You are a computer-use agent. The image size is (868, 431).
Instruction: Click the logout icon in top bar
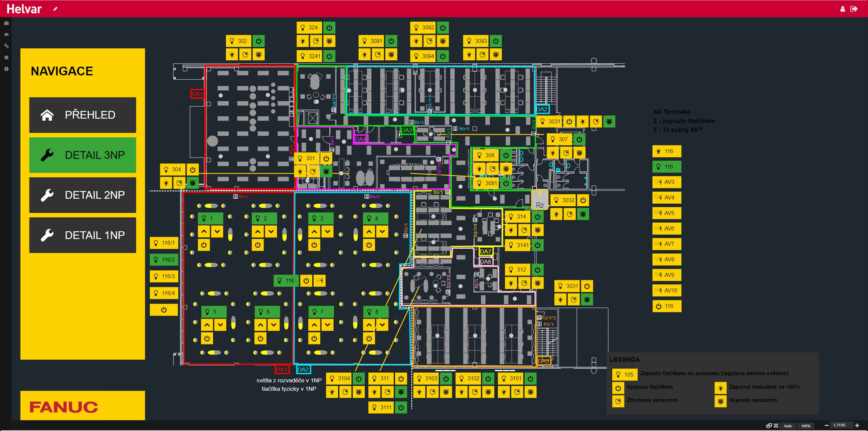pyautogui.click(x=854, y=9)
